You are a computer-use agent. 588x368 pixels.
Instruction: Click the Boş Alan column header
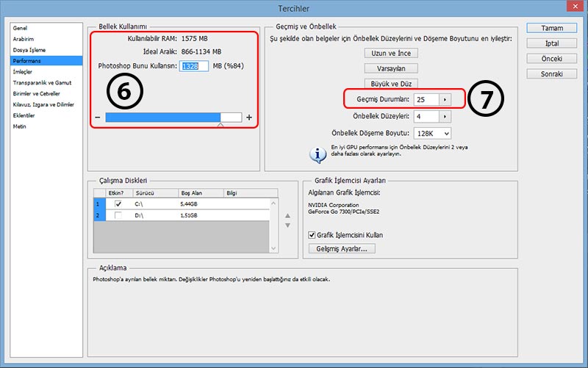201,193
